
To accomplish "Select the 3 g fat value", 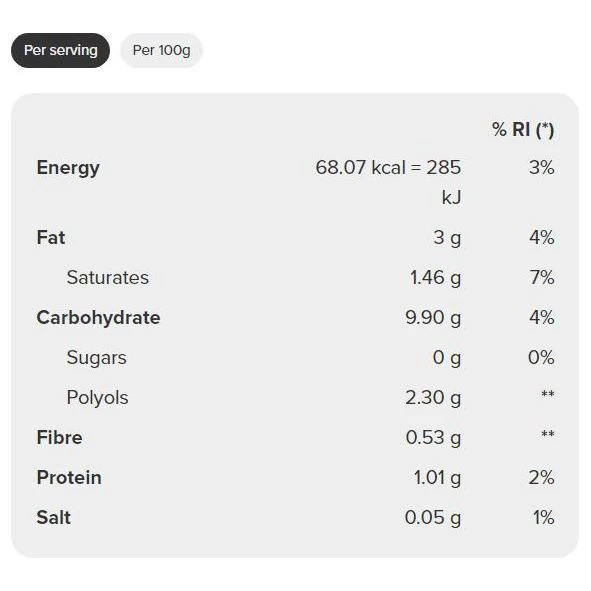I will [x=447, y=238].
